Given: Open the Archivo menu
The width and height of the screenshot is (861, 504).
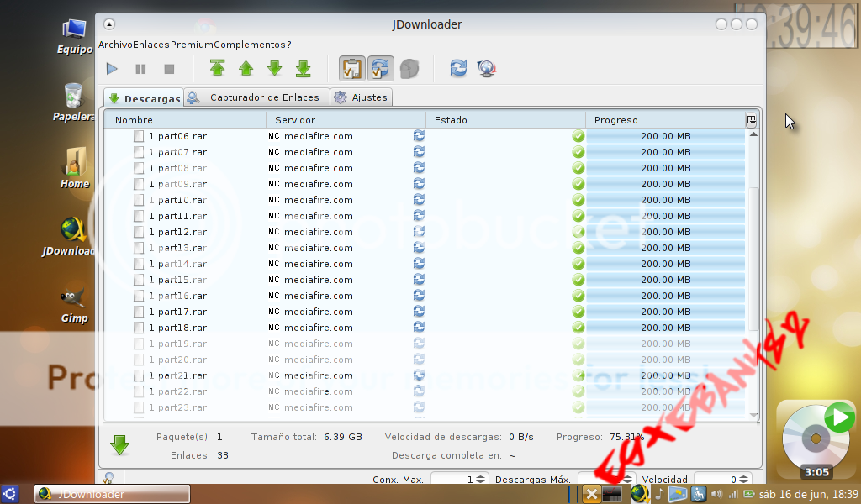Looking at the screenshot, I should point(115,45).
